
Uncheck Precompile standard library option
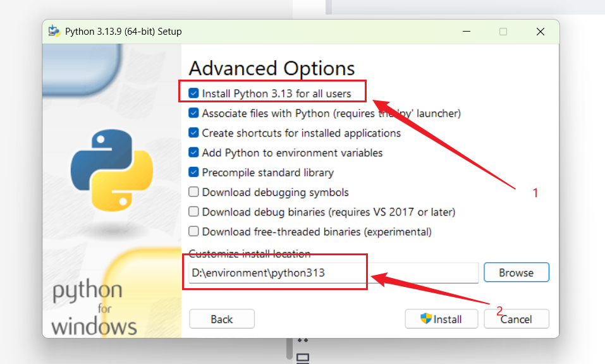coord(193,172)
